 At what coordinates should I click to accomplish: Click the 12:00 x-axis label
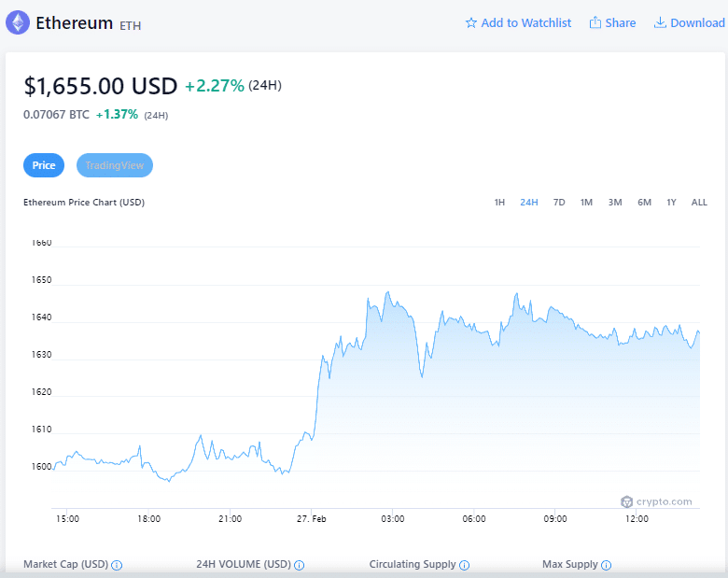(x=637, y=518)
